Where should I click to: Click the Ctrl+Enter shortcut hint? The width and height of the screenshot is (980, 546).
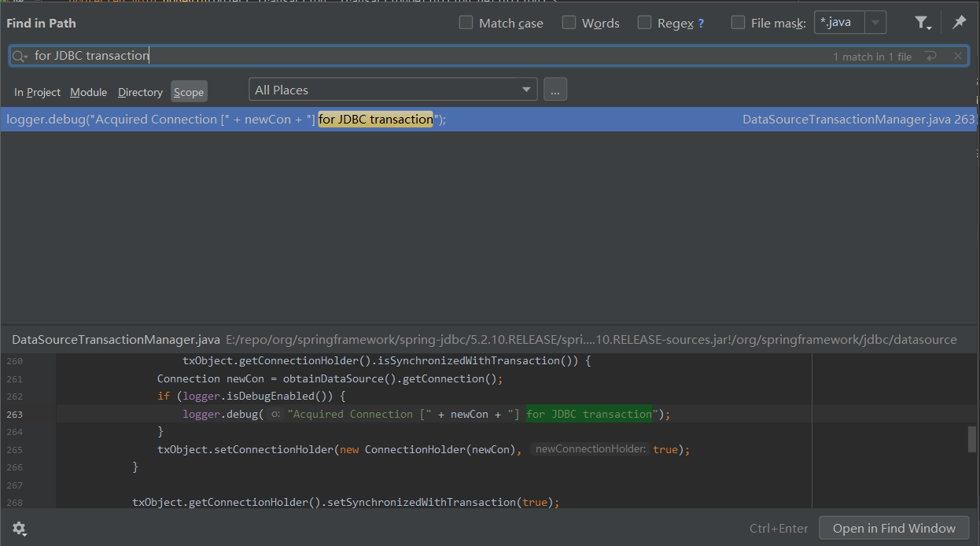[779, 529]
